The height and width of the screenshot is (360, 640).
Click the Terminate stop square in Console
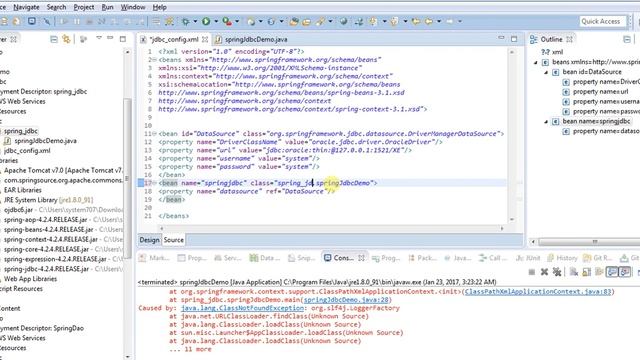531,272
